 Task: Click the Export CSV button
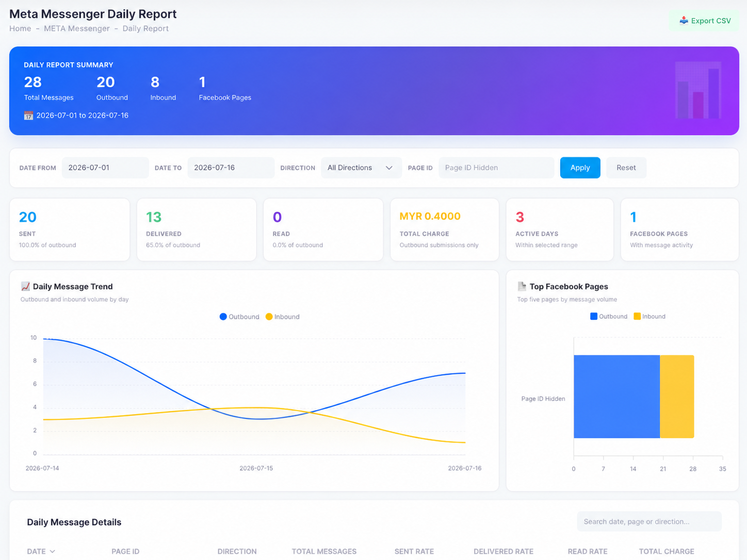(704, 21)
